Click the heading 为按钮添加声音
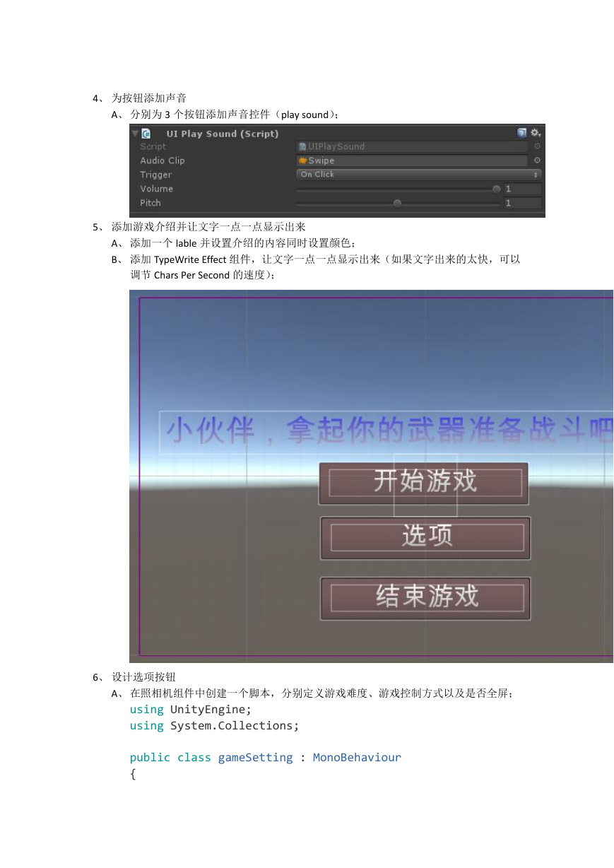The width and height of the screenshot is (614, 868). [149, 98]
